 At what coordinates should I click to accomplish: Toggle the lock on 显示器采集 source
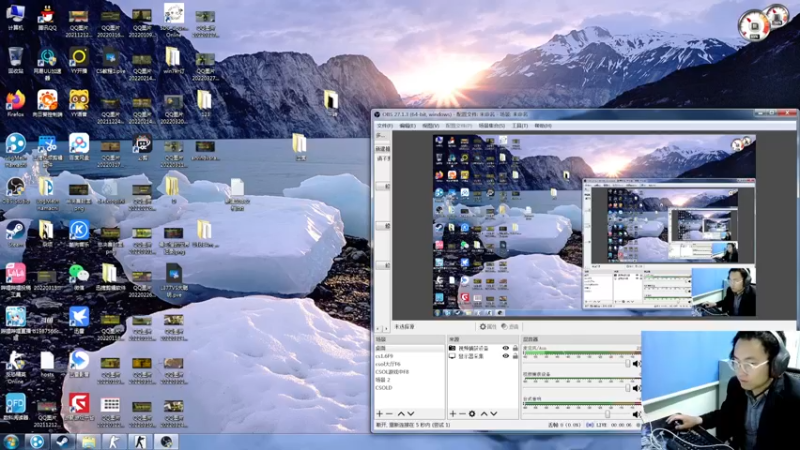[515, 356]
